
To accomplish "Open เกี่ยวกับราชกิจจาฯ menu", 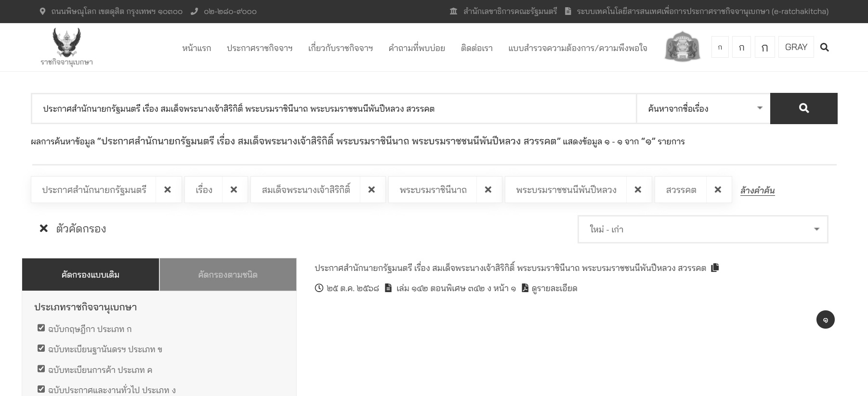I will (341, 48).
